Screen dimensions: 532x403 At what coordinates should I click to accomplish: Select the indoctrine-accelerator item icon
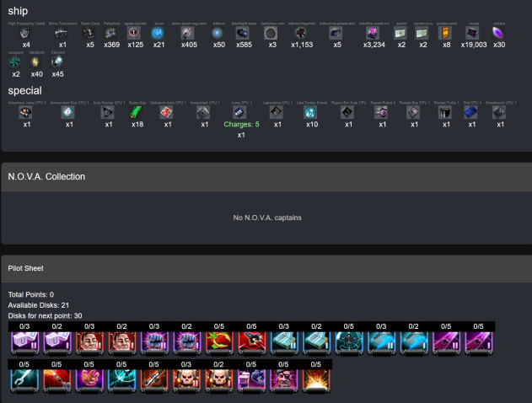(336, 33)
